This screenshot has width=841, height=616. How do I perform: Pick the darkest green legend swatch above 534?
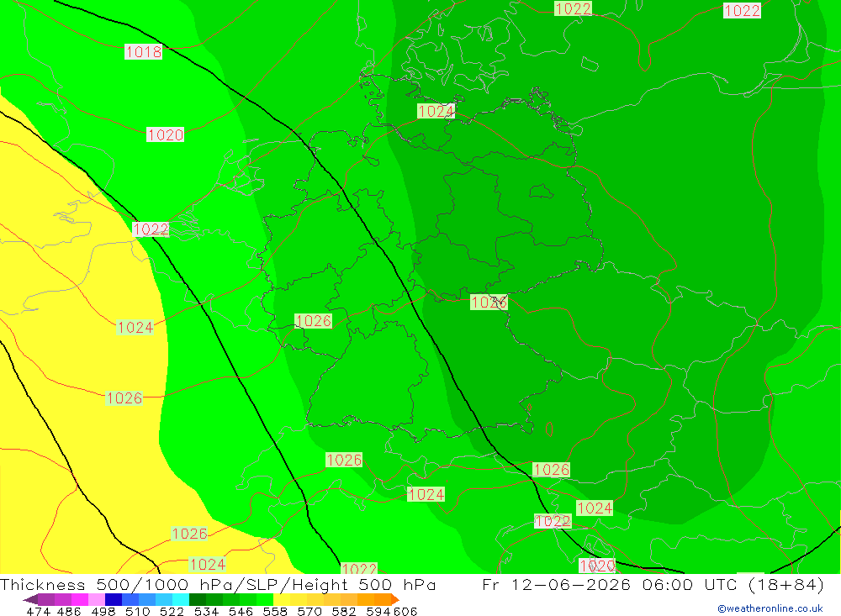(x=198, y=599)
